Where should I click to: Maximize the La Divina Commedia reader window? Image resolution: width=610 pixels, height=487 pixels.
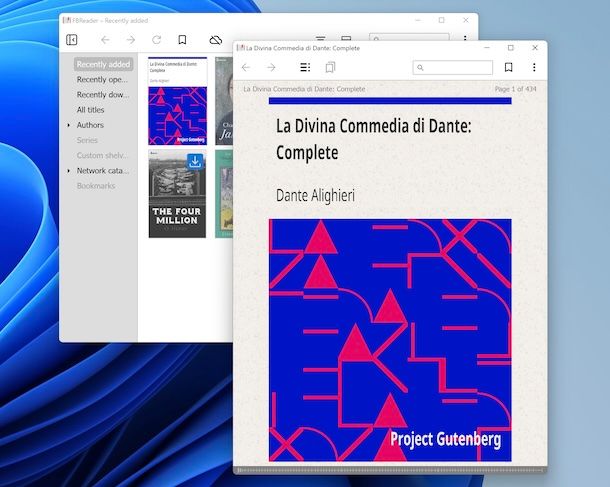pyautogui.click(x=511, y=48)
